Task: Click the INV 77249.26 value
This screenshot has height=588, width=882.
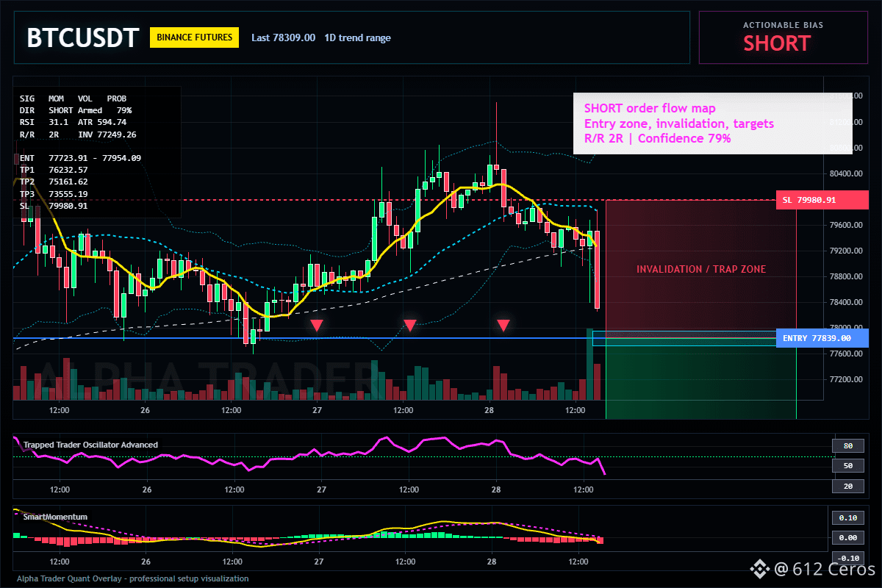Action: [107, 135]
